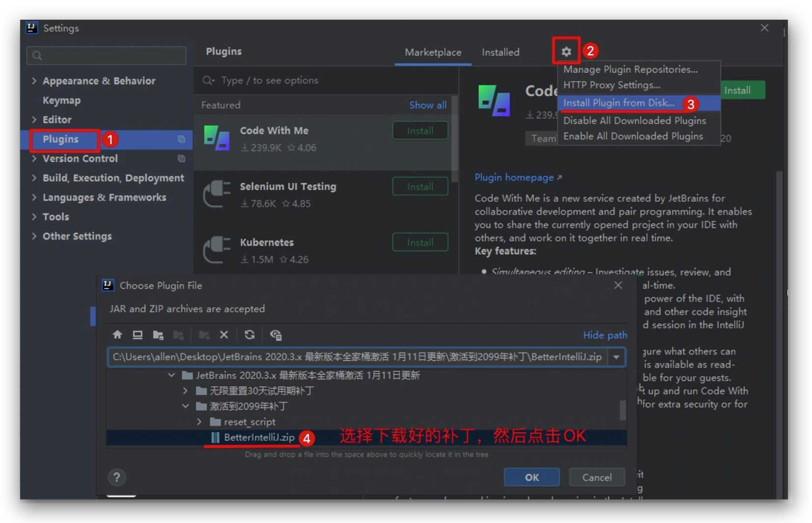The width and height of the screenshot is (812, 523).
Task: Cancel the Choose Plugin File dialog
Action: click(596, 477)
